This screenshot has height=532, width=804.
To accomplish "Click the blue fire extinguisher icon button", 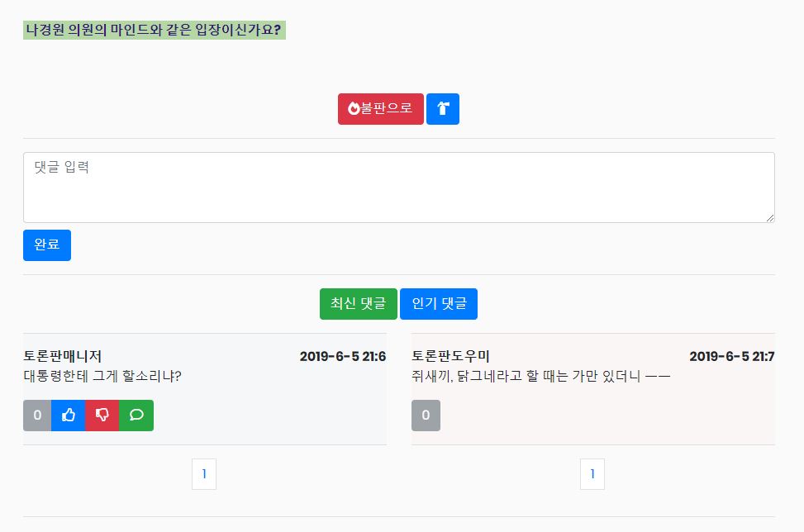I will 443,108.
